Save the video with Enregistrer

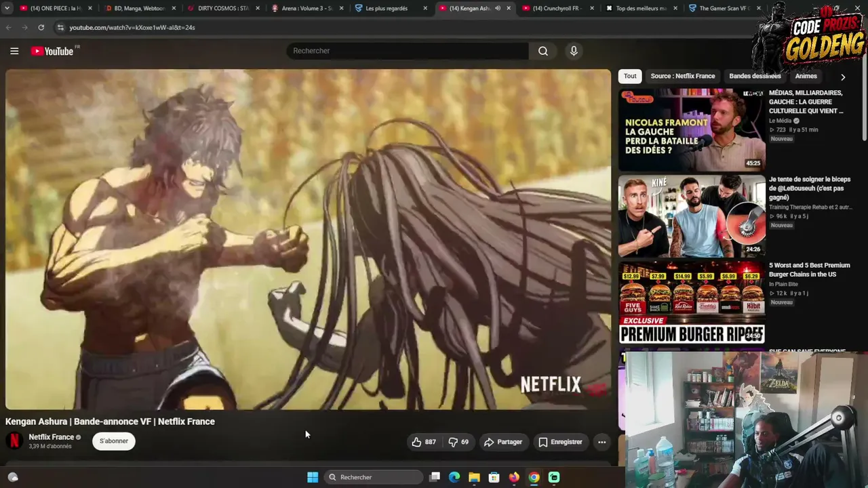point(560,442)
